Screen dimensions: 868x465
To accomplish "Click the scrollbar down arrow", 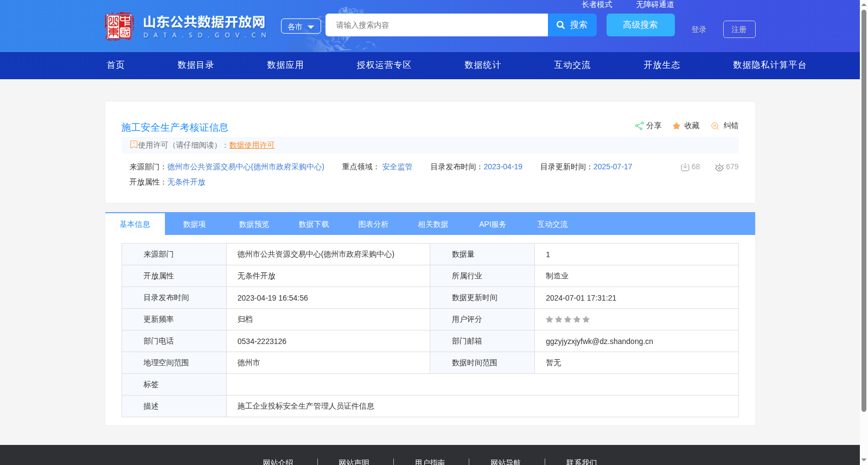I will point(864,460).
